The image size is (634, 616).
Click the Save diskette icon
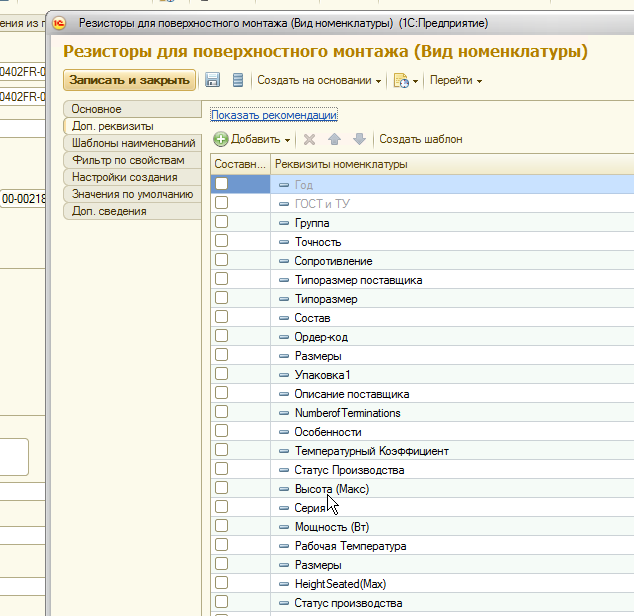click(212, 80)
